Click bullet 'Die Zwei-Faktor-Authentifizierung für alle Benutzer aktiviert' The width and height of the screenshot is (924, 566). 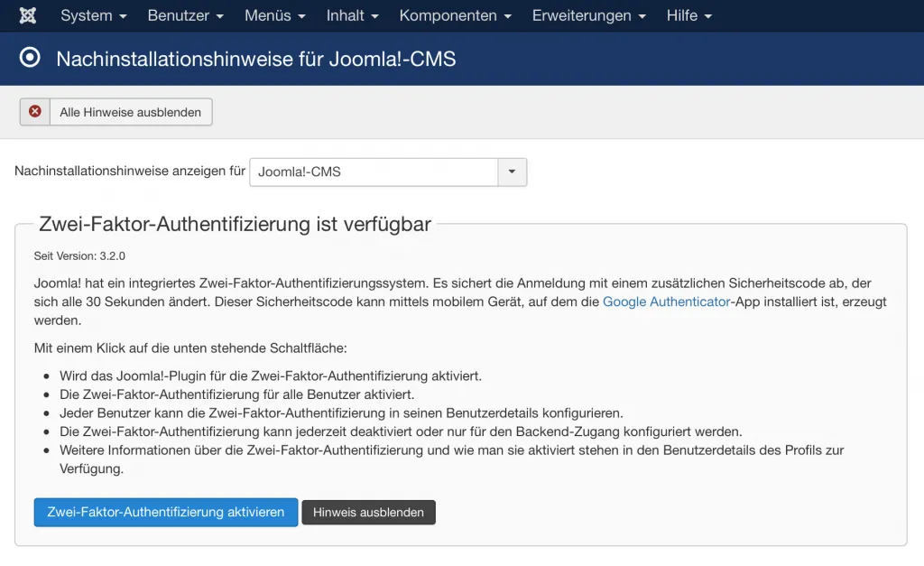pos(237,394)
